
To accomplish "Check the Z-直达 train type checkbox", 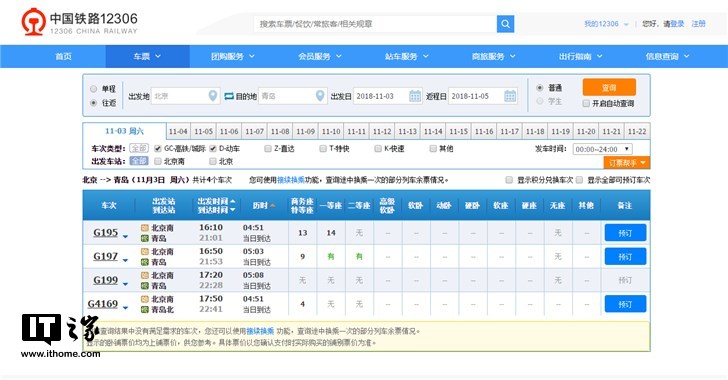I will 267,148.
